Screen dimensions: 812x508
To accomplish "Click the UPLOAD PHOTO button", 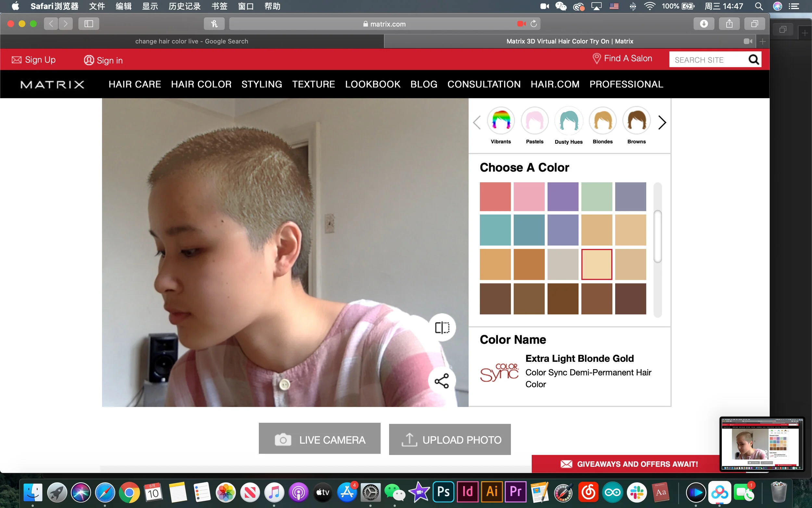I will (450, 439).
